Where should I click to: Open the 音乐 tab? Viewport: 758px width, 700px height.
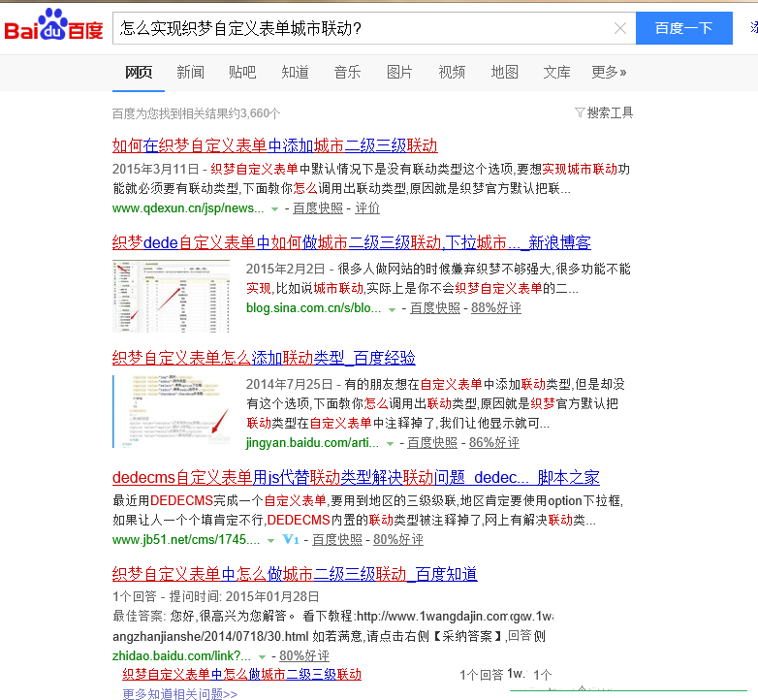click(347, 73)
